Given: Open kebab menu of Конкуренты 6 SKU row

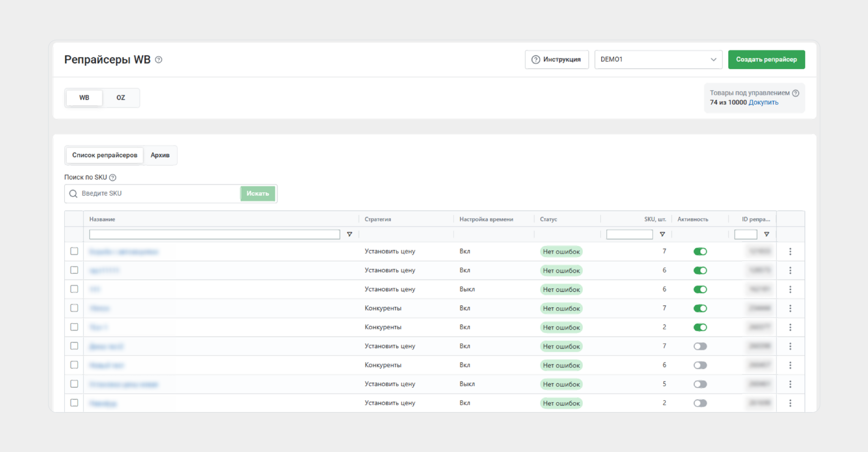Looking at the screenshot, I should point(790,365).
